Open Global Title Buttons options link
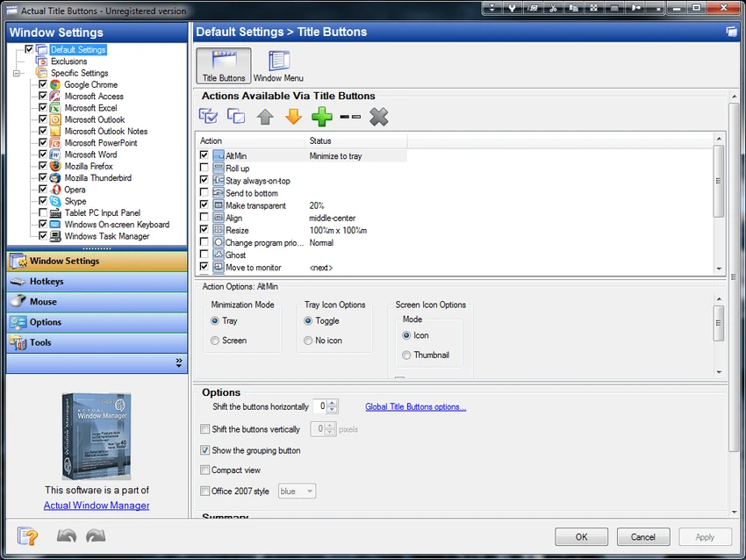The image size is (746, 560). tap(415, 406)
